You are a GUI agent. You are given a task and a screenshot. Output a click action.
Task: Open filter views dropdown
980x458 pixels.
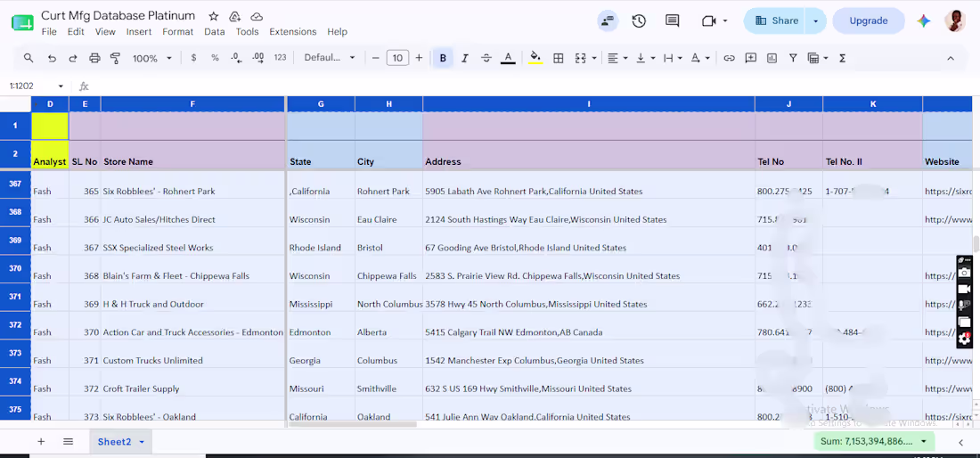pos(818,58)
